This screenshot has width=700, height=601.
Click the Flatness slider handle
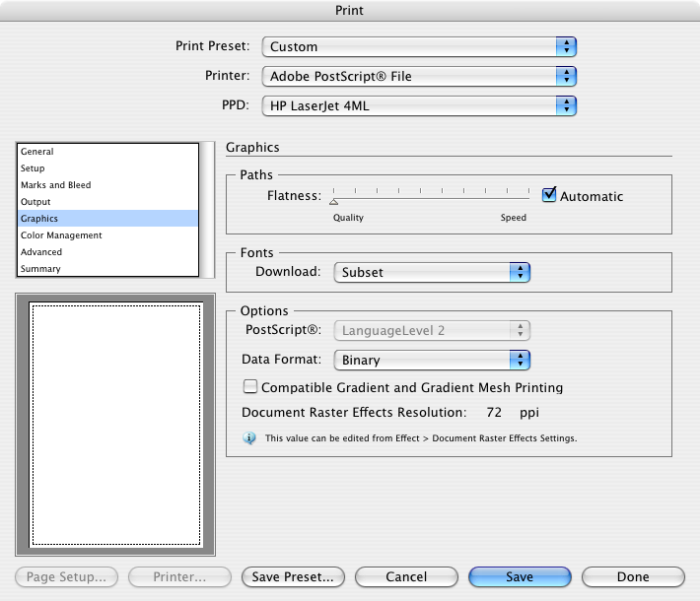333,201
